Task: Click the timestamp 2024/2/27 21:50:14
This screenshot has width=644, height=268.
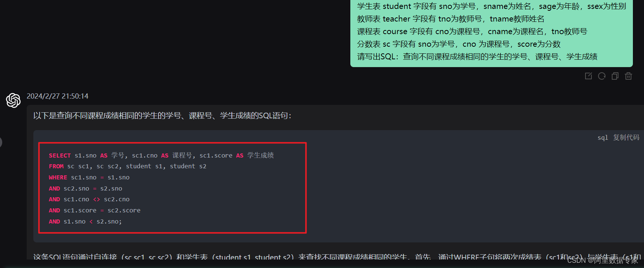Action: pos(57,96)
